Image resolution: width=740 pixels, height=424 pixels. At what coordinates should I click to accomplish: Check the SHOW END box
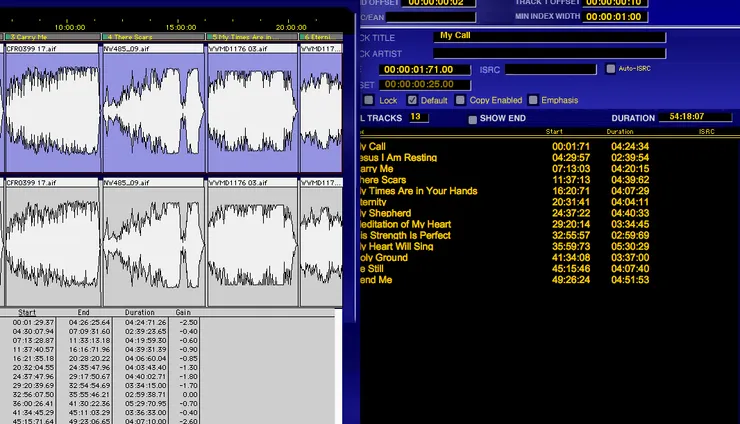(473, 119)
